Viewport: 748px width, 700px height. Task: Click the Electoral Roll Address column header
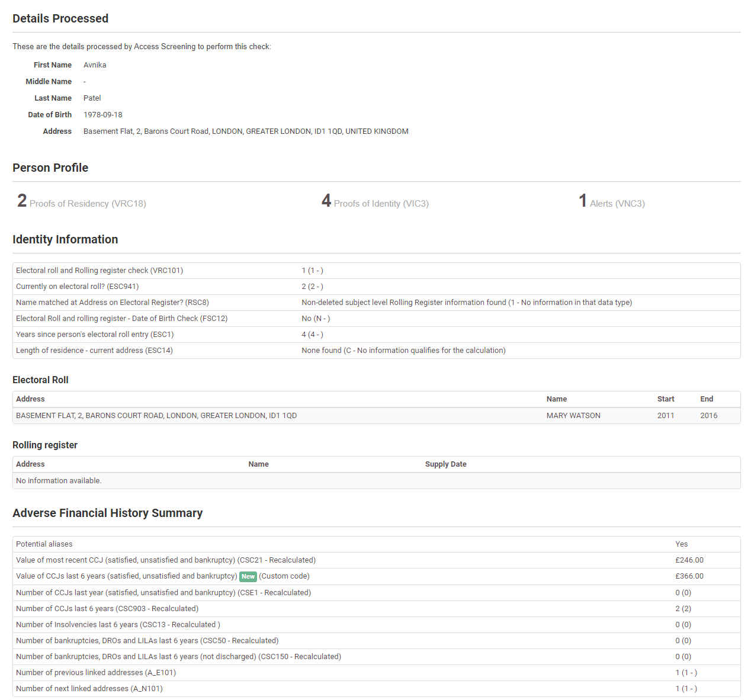click(30, 399)
